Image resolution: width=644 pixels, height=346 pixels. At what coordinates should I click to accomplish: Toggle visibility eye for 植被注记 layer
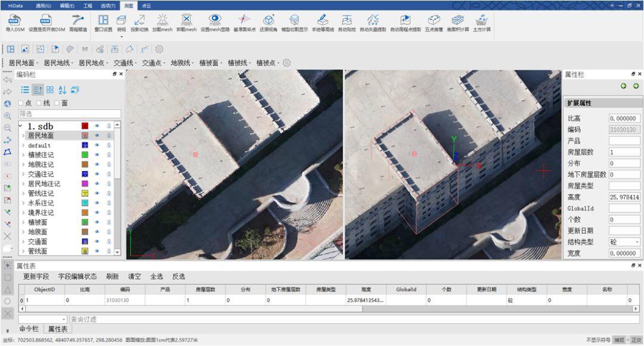pos(97,155)
